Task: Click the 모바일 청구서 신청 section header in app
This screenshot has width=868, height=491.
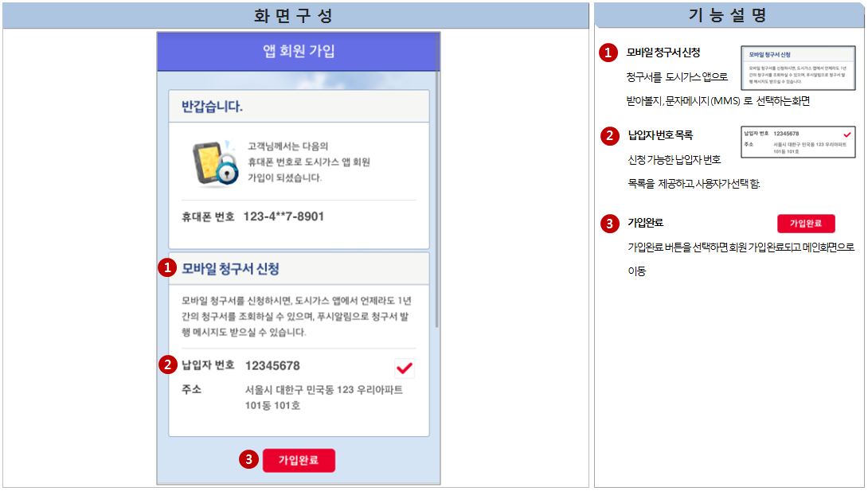Action: click(x=299, y=269)
